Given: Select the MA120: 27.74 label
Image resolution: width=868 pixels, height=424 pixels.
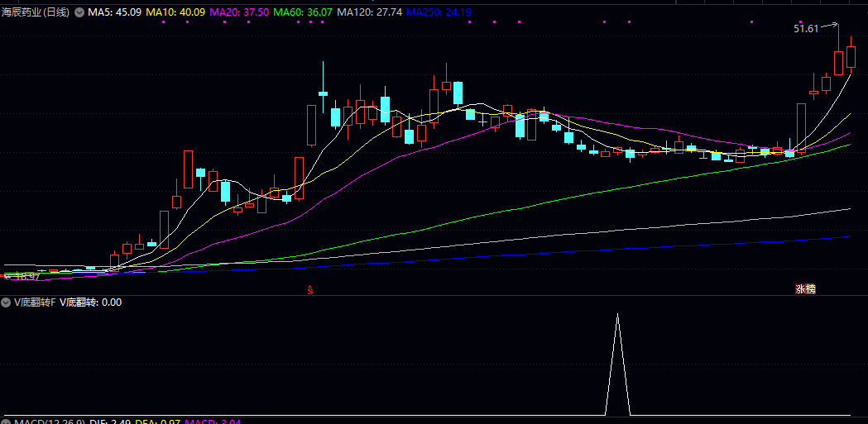Looking at the screenshot, I should pyautogui.click(x=369, y=12).
